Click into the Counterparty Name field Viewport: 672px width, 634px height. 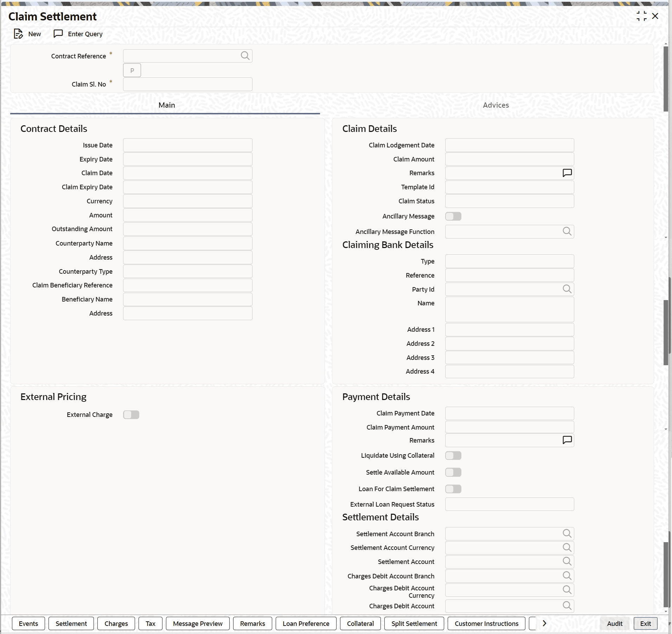click(x=188, y=243)
